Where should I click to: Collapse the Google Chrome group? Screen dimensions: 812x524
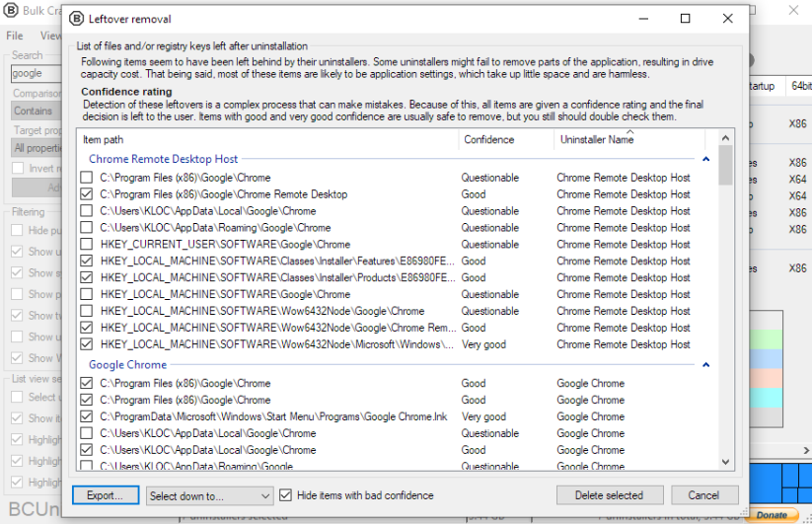tap(705, 365)
